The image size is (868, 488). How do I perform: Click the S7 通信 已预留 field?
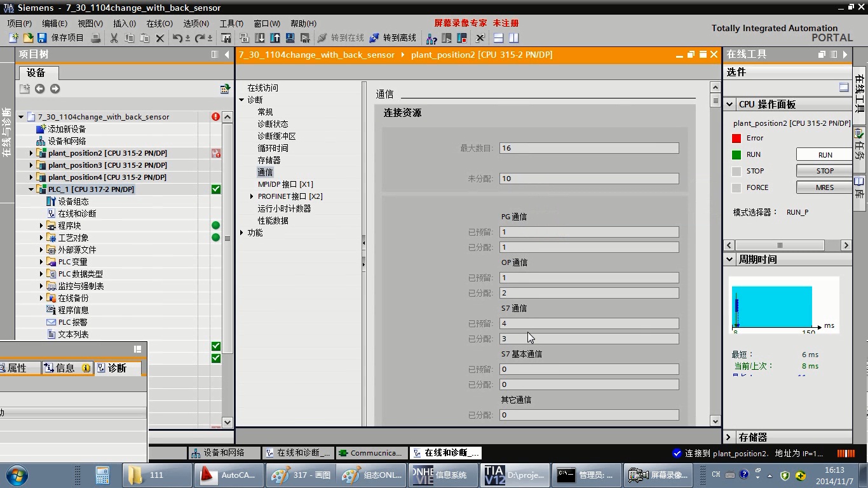pyautogui.click(x=589, y=323)
